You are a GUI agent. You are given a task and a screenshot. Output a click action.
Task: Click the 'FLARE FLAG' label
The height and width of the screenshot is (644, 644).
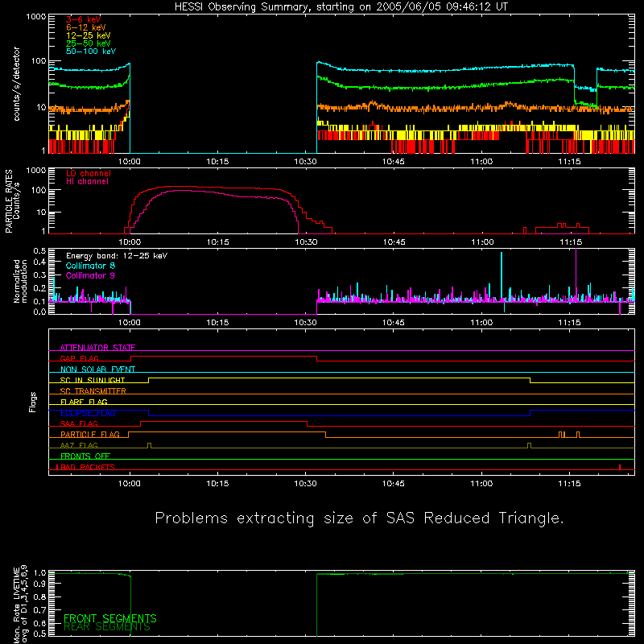pos(84,402)
